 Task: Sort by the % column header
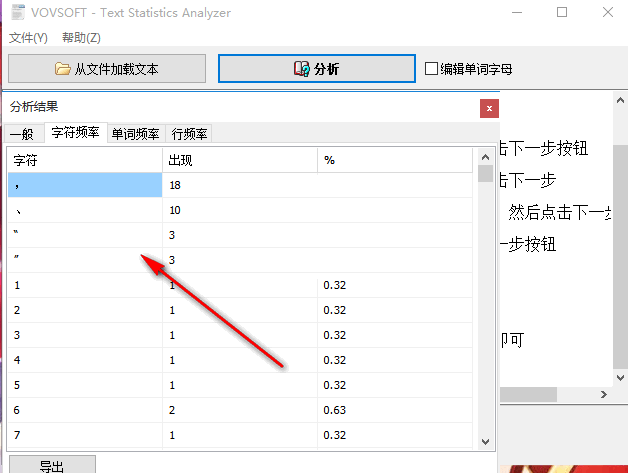coord(395,160)
